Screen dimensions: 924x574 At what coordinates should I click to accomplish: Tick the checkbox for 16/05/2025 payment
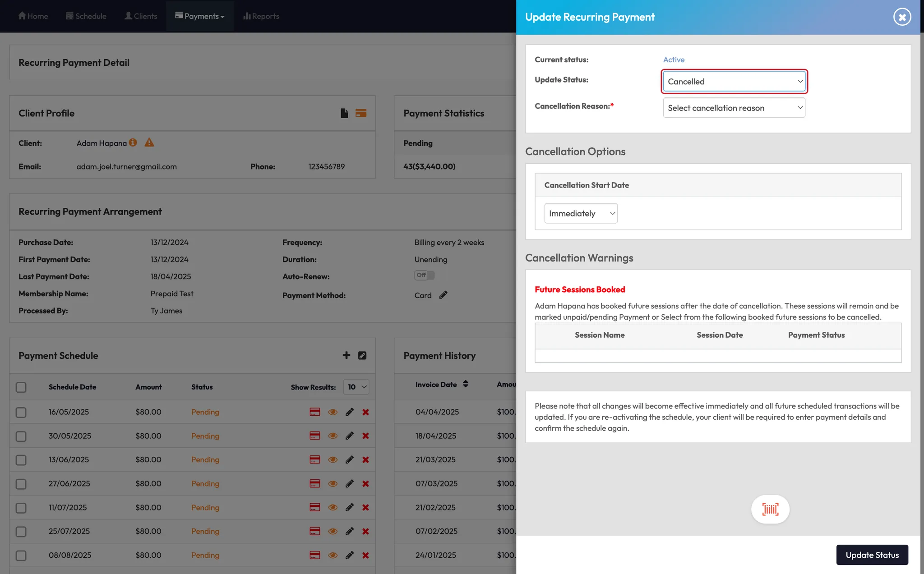(x=21, y=412)
